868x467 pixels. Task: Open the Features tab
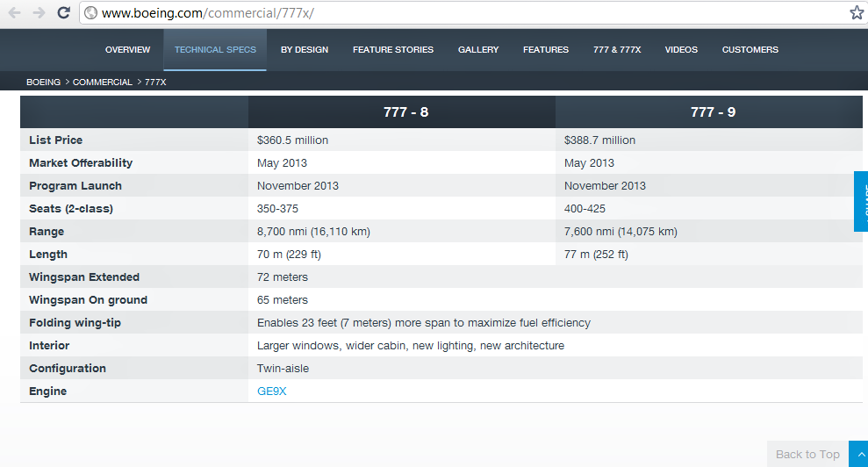pyautogui.click(x=546, y=50)
